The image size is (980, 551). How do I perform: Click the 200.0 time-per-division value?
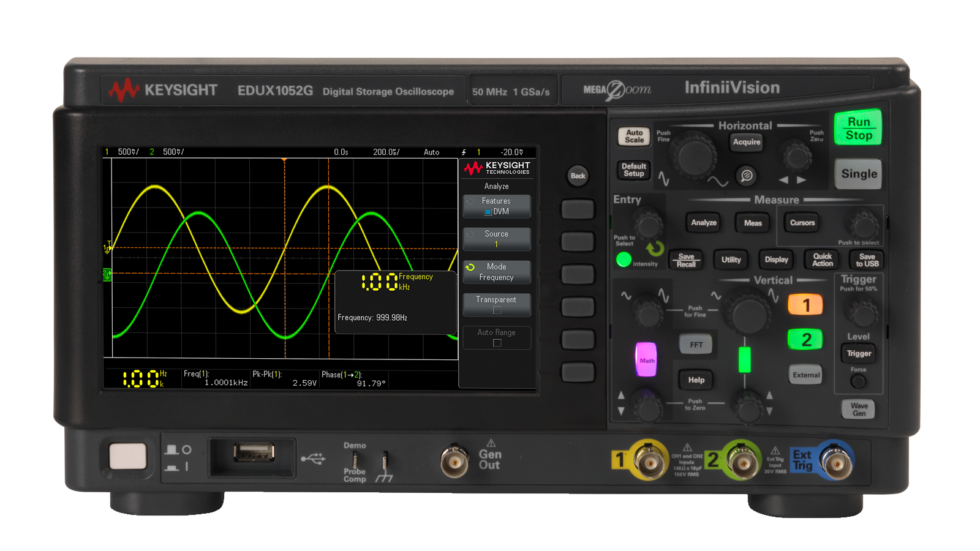[386, 152]
